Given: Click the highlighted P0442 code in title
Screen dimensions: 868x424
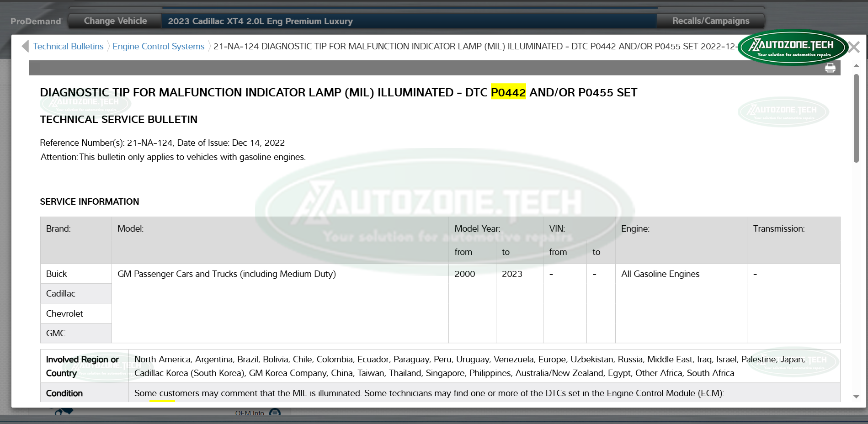Looking at the screenshot, I should coord(508,92).
